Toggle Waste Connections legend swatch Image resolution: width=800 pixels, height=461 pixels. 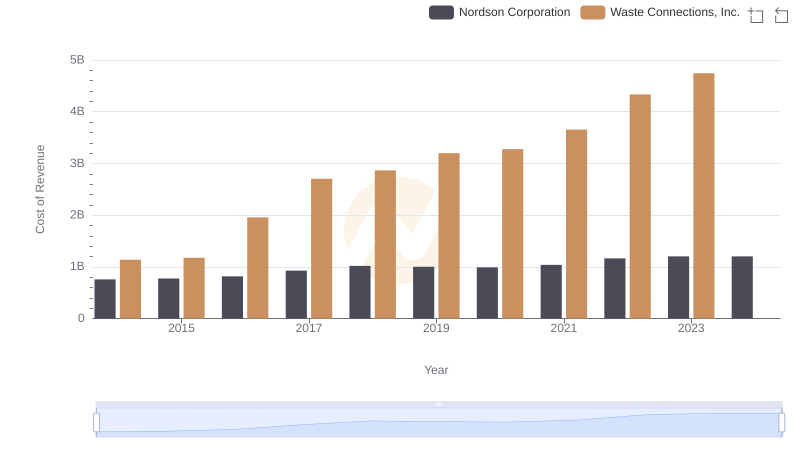[593, 13]
